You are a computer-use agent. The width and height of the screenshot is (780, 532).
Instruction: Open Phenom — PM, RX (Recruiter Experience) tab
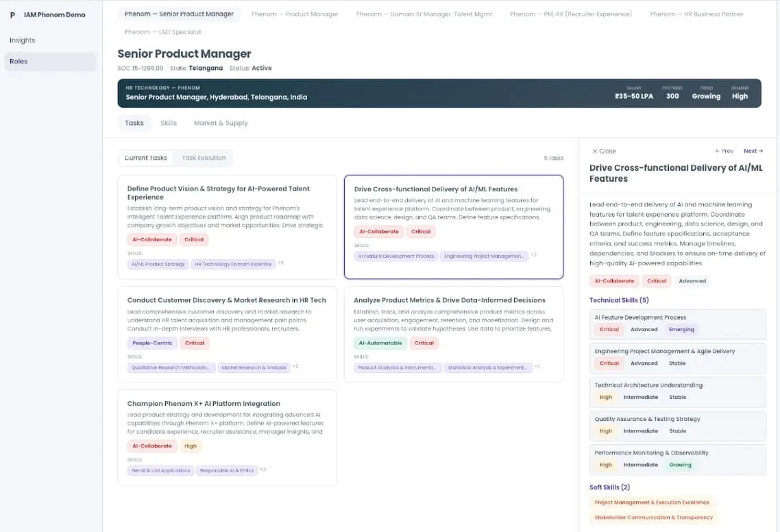point(570,14)
